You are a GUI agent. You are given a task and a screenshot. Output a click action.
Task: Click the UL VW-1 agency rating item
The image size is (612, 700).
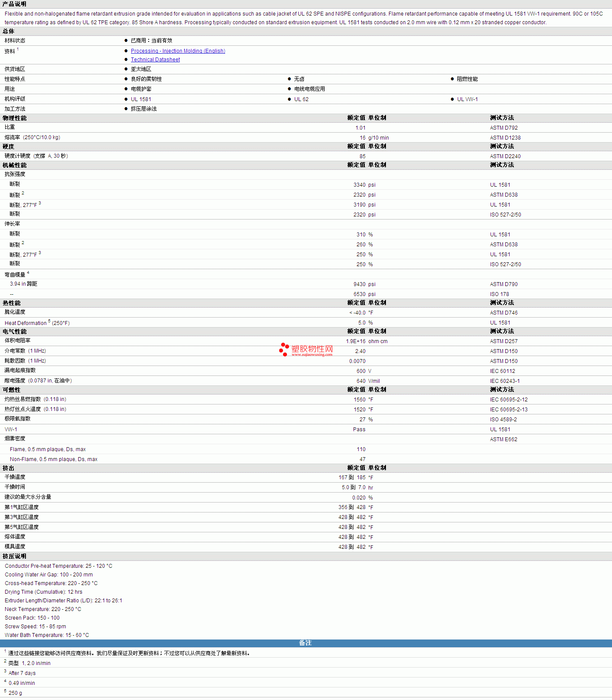467,99
